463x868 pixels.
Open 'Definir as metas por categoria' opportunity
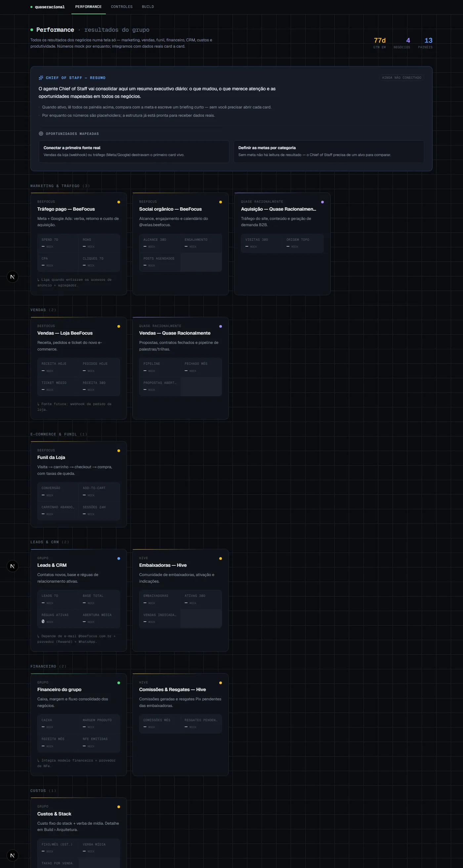[328, 152]
